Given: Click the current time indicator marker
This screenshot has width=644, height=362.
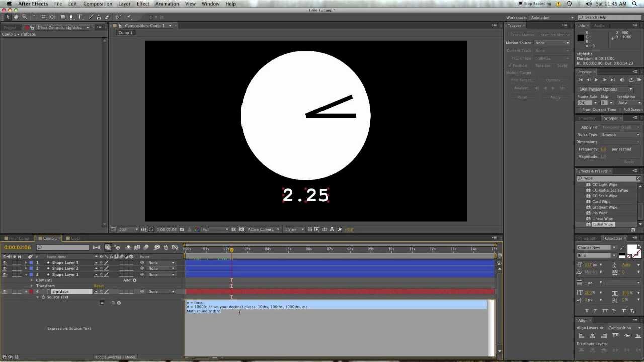Looking at the screenshot, I should click(x=232, y=249).
